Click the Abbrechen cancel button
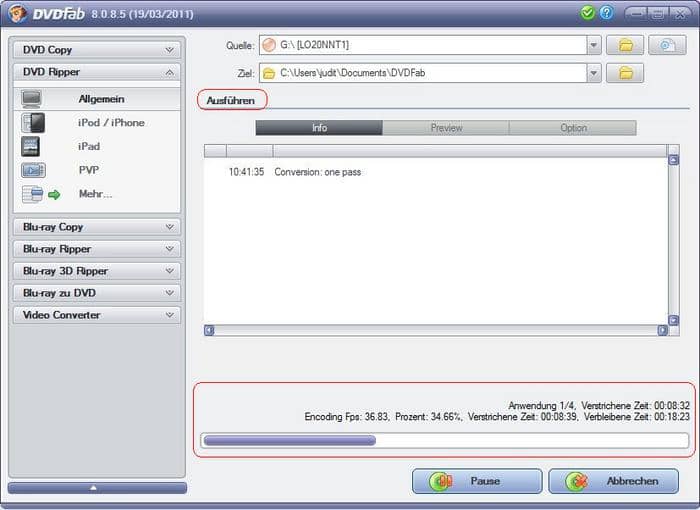The image size is (700, 510). pos(613,481)
